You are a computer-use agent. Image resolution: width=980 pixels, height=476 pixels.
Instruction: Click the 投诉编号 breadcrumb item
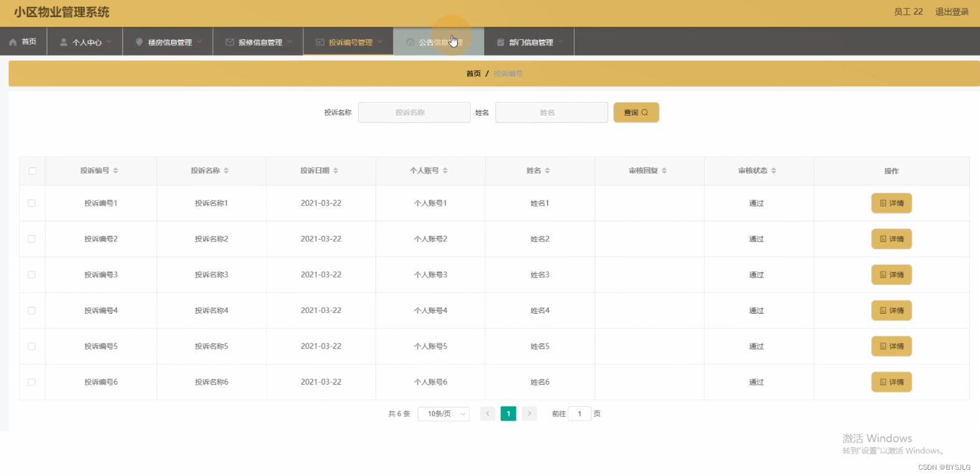click(508, 73)
